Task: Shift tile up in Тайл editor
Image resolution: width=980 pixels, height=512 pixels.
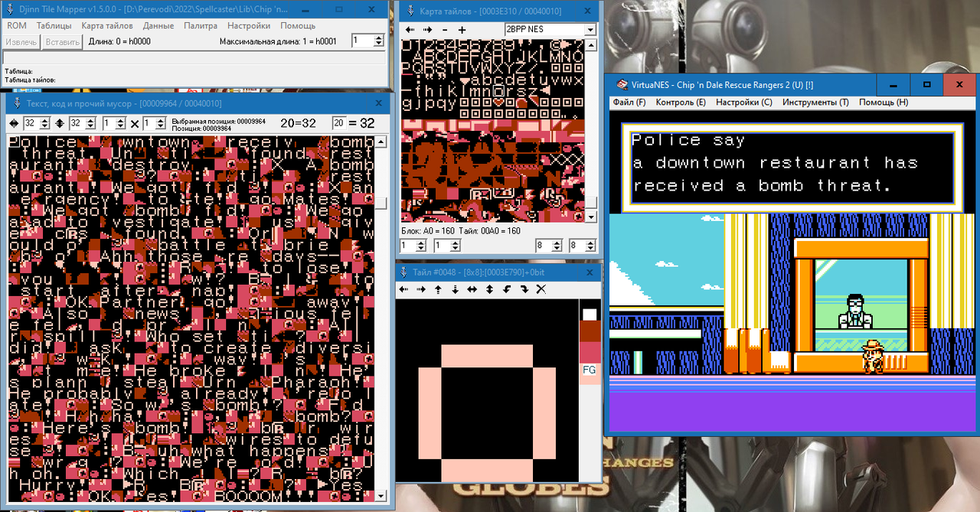Action: coord(438,289)
